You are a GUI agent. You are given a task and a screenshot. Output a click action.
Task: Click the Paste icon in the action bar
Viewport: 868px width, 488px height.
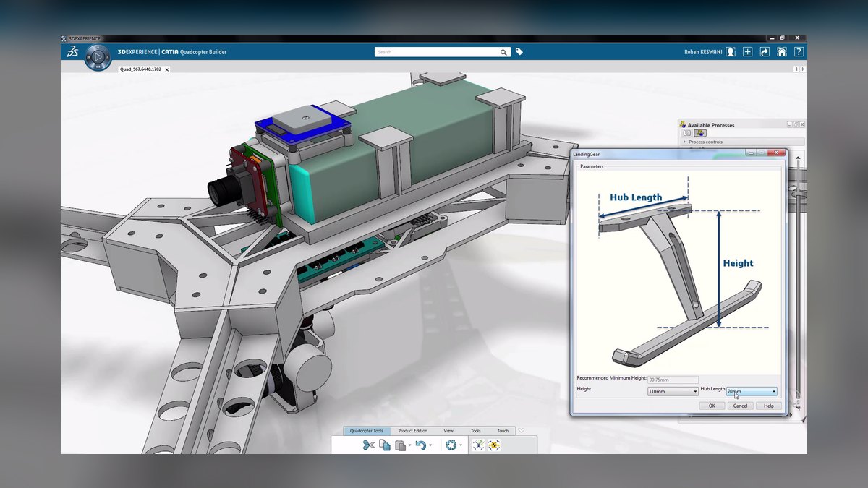pyautogui.click(x=400, y=445)
